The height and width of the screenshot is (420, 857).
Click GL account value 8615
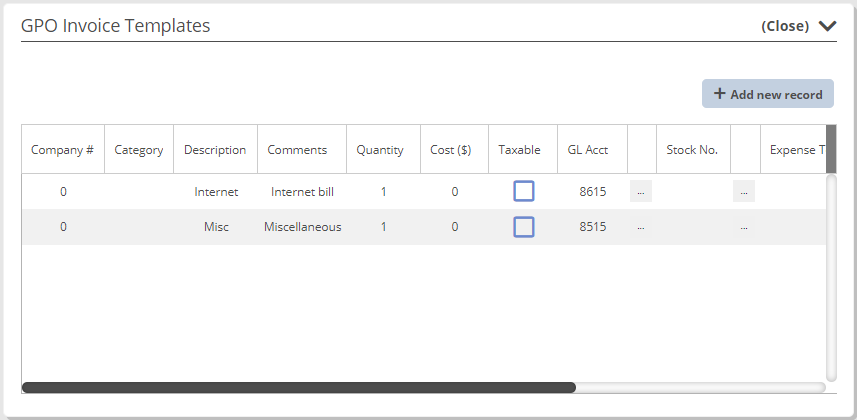pos(593,191)
